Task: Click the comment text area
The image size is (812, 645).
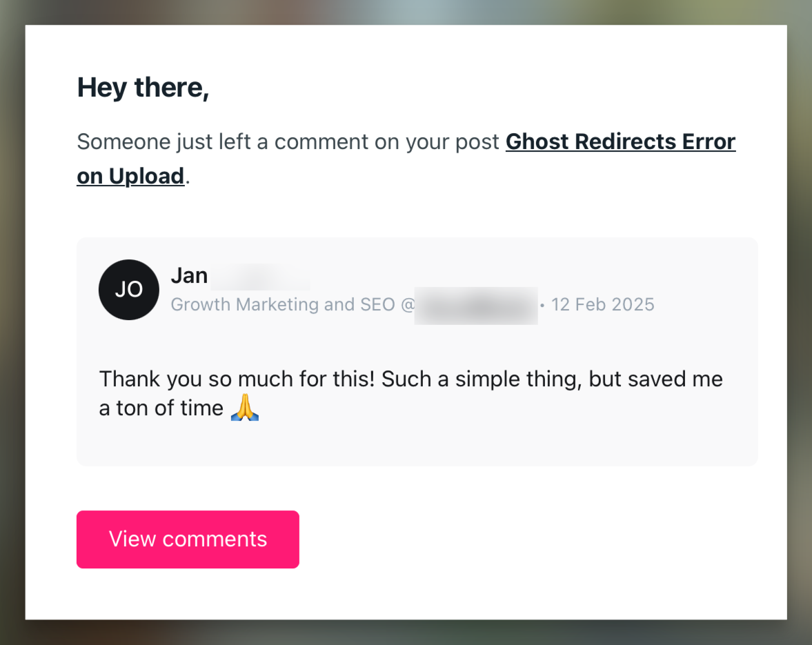Action: pos(410,393)
